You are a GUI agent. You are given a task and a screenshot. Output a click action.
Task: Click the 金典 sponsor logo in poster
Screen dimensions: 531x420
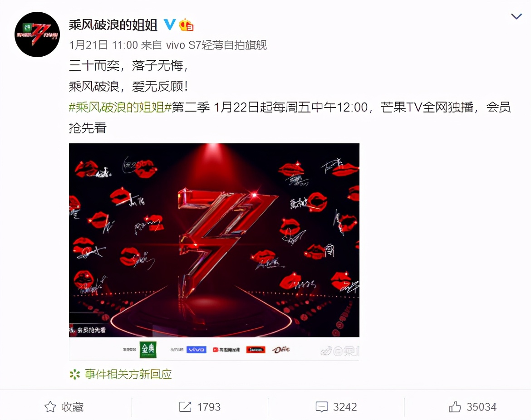(148, 349)
